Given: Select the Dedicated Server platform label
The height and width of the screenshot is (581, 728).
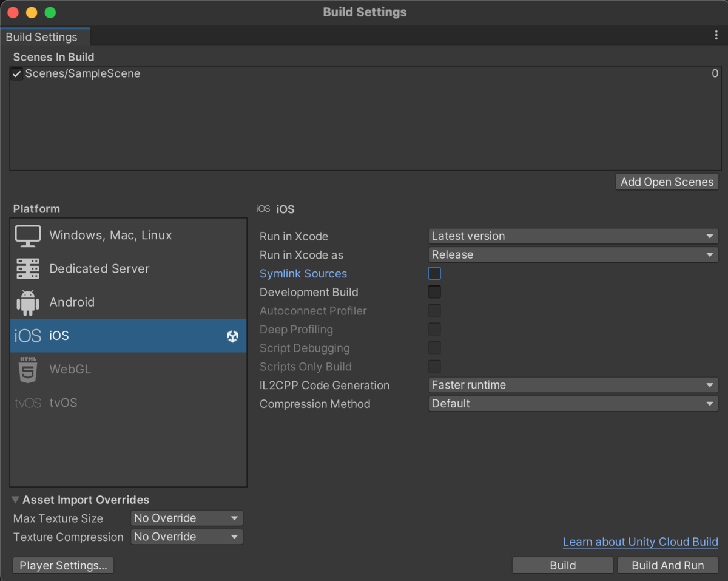Looking at the screenshot, I should click(x=99, y=269).
